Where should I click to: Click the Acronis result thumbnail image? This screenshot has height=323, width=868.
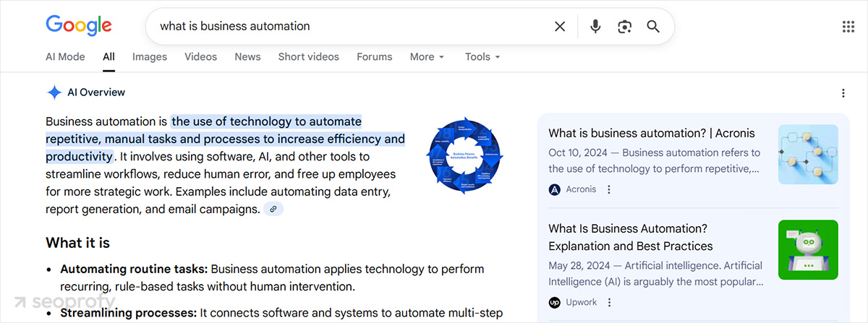[x=808, y=154]
